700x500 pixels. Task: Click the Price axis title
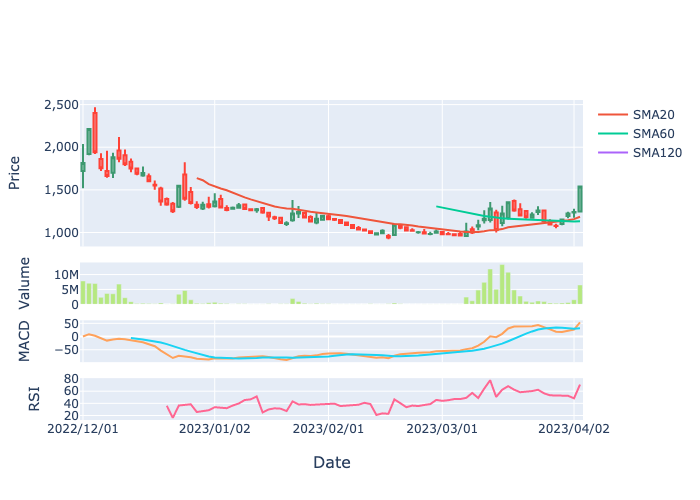(14, 173)
